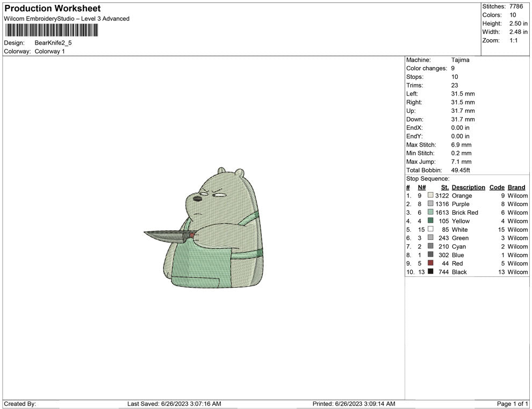The image size is (532, 409).
Task: Click the Max Jump value 7.1 mm
Action: tap(461, 162)
